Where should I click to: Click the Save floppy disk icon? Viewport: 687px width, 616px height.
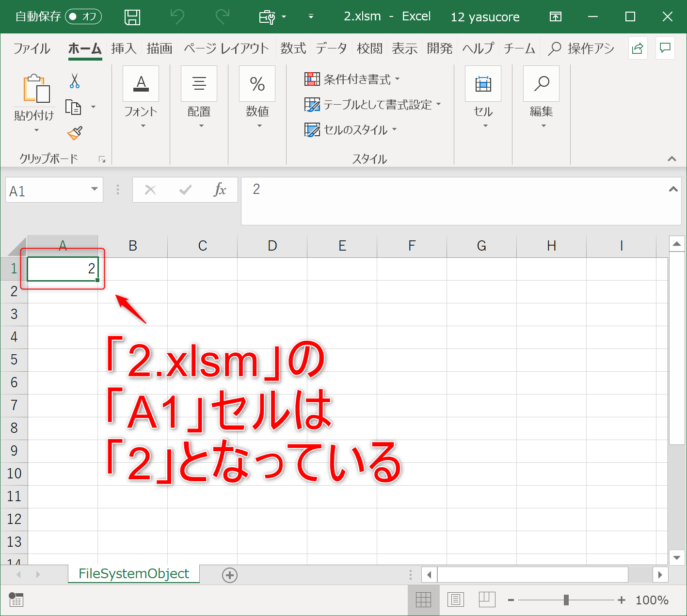132,17
